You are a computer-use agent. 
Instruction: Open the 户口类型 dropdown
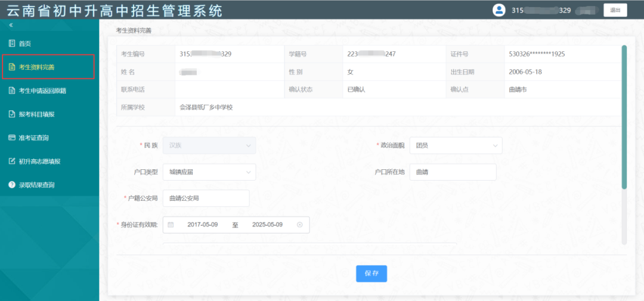(x=209, y=172)
